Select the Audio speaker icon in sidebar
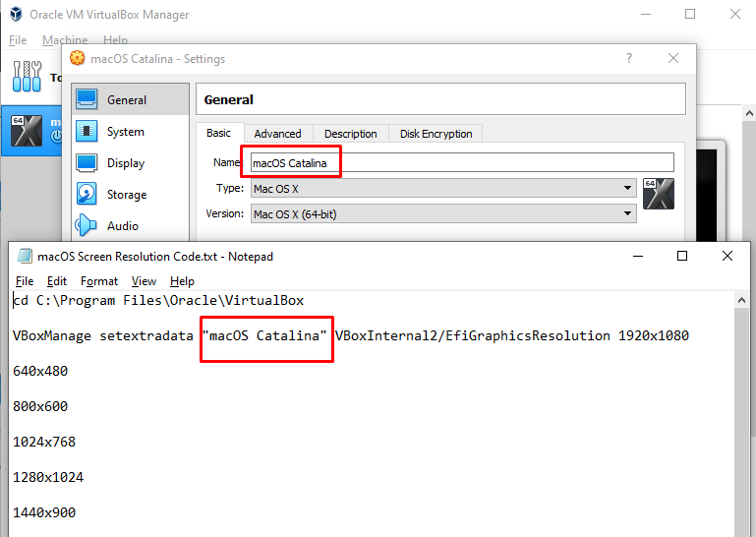Viewport: 756px width, 537px height. click(86, 225)
